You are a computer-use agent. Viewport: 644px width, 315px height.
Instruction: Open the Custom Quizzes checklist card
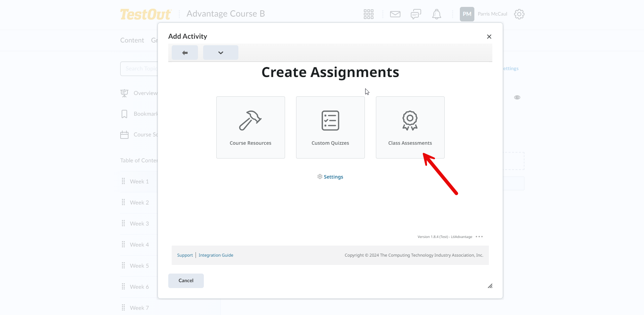coord(330,127)
